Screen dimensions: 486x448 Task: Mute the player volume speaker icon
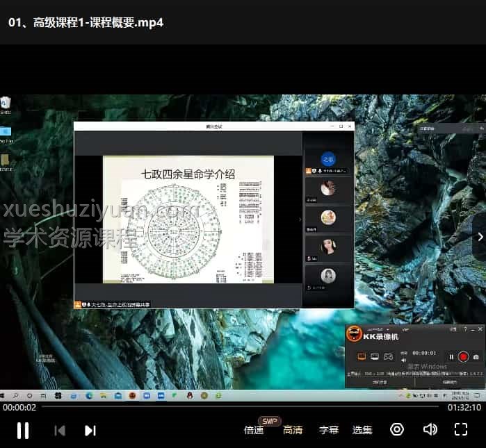(430, 429)
